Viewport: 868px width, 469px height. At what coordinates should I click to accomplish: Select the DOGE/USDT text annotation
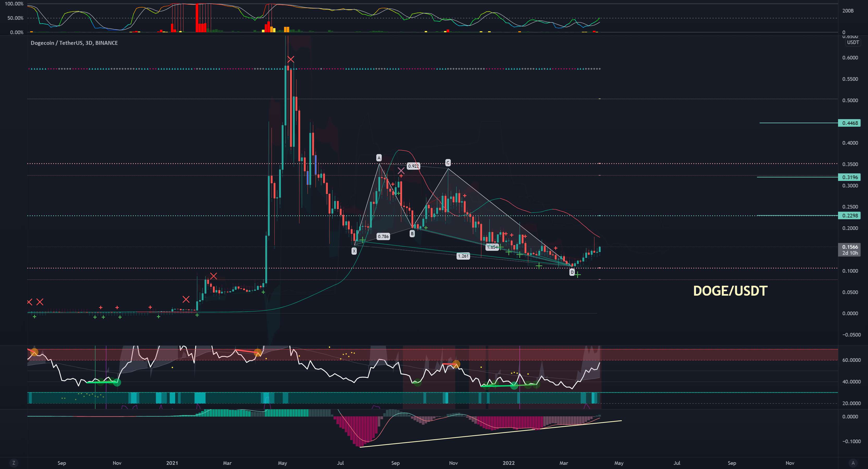[x=730, y=291]
